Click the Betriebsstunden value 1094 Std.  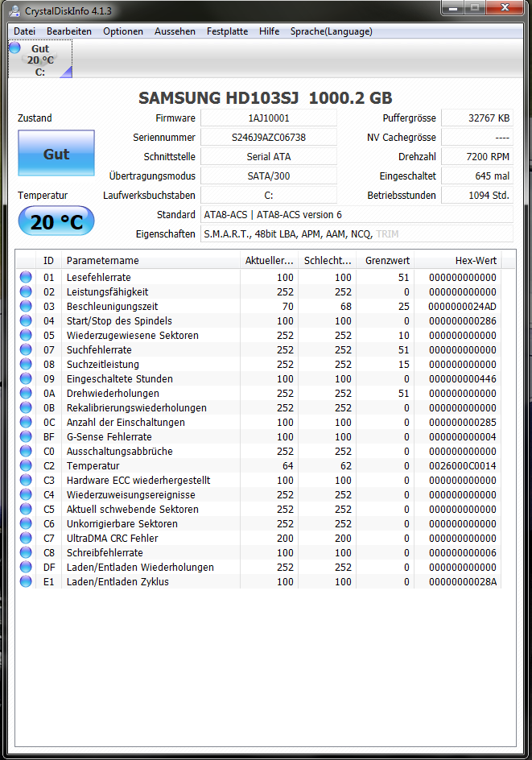[x=477, y=196]
